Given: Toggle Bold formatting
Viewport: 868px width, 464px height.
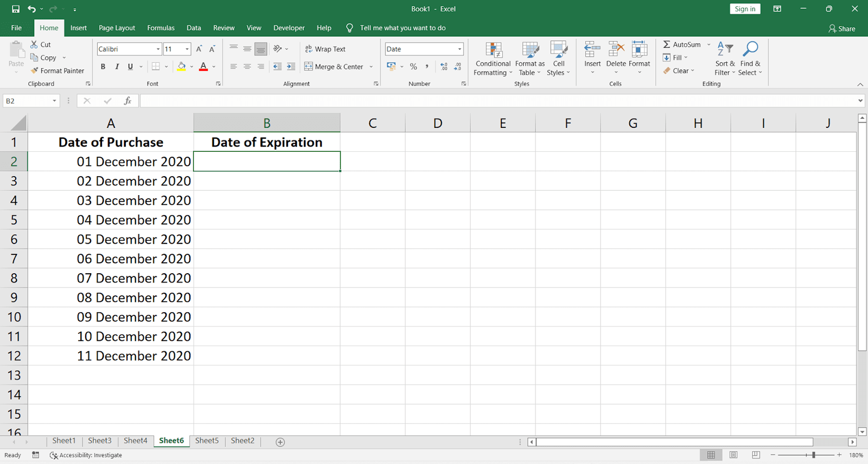Looking at the screenshot, I should pyautogui.click(x=103, y=67).
